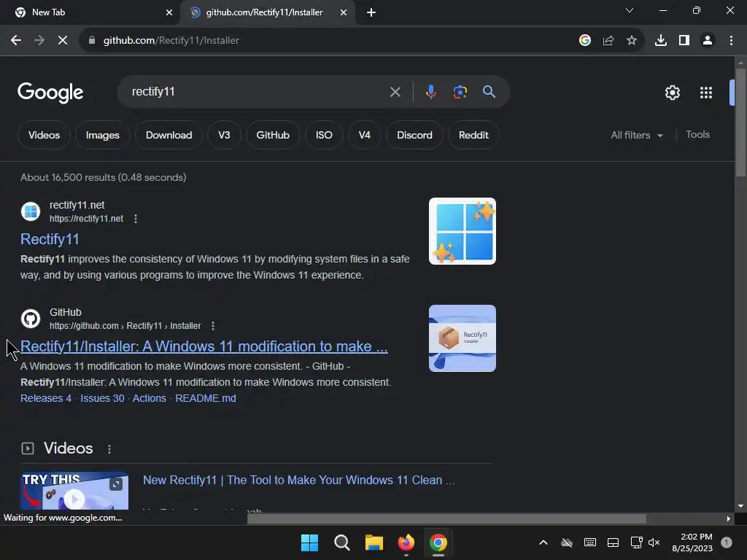
Task: Open Firefox from taskbar
Action: pyautogui.click(x=406, y=542)
